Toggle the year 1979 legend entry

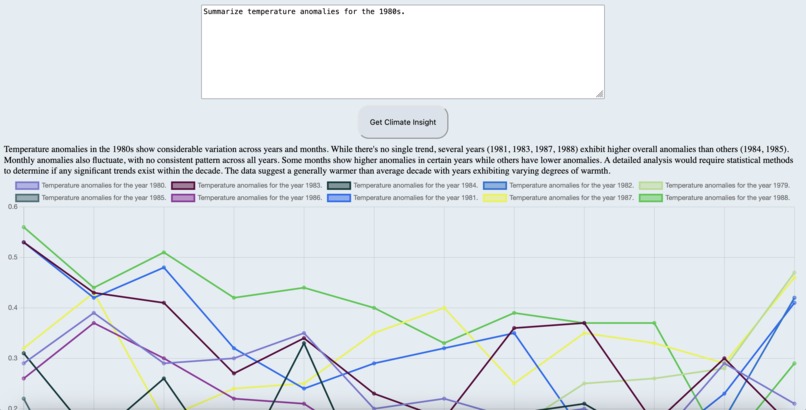[715, 185]
